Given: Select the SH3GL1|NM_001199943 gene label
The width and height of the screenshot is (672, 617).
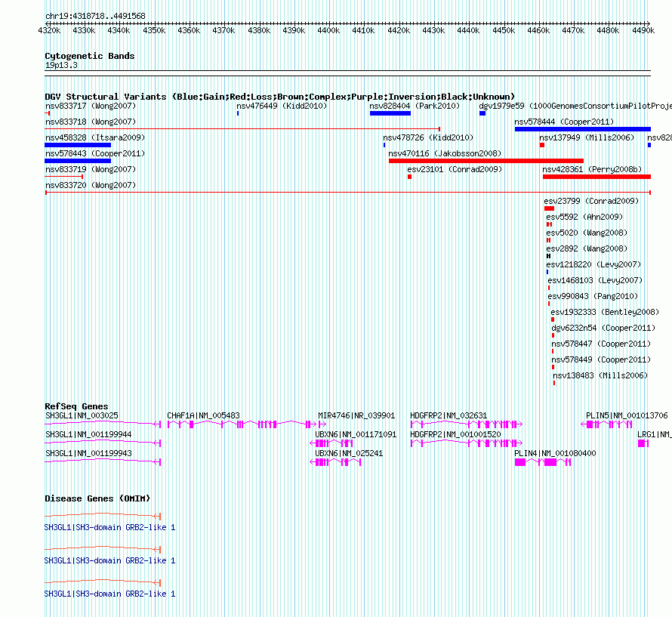Looking at the screenshot, I should [88, 453].
